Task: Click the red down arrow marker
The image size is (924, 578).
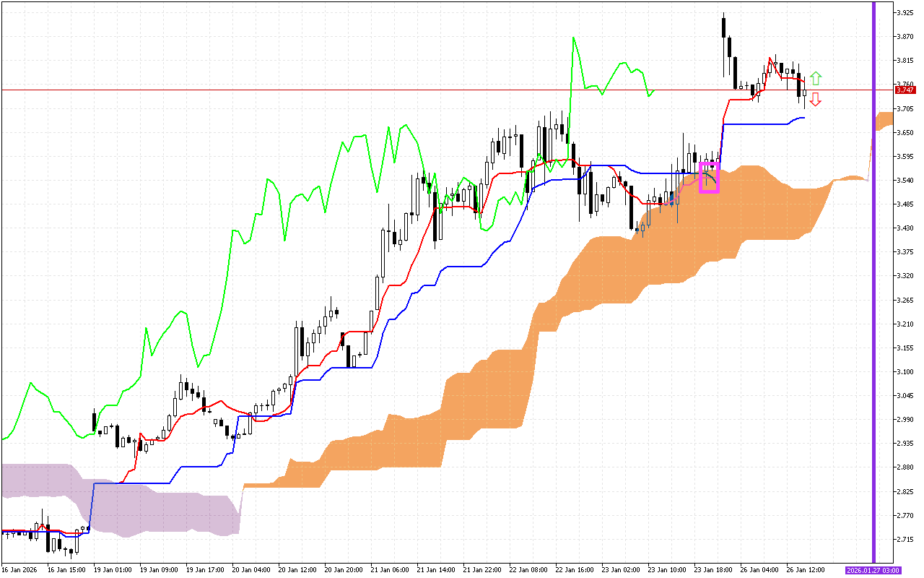Action: click(x=815, y=100)
